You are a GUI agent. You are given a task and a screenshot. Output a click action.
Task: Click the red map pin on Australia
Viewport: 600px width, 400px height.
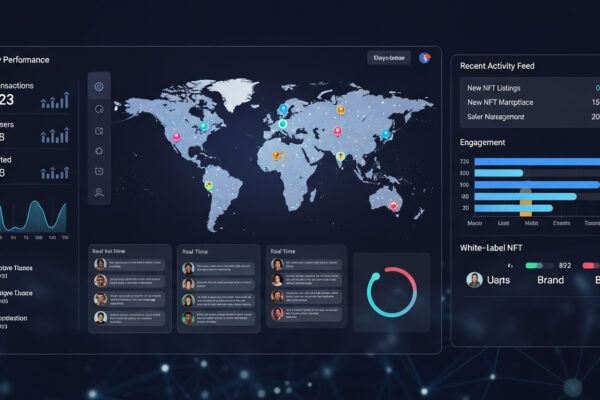393,205
